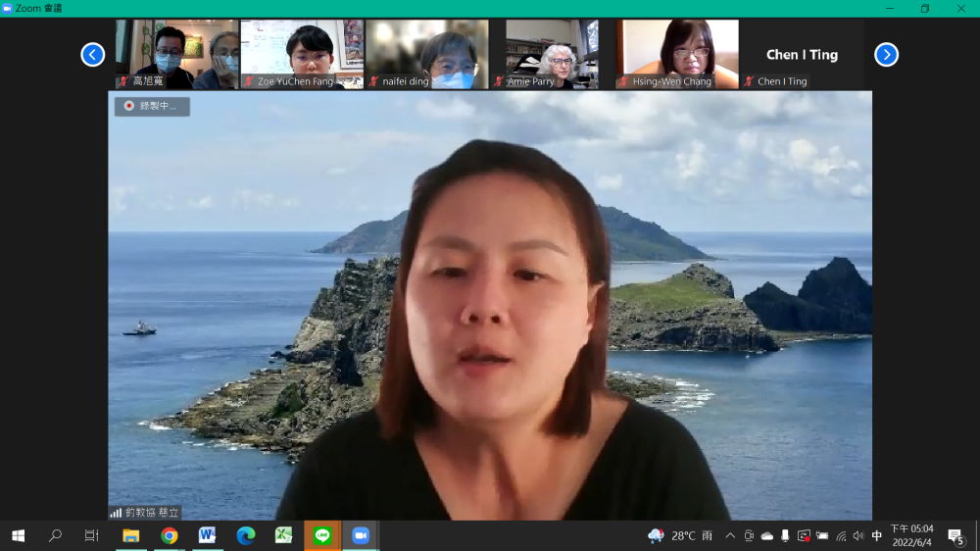Open the notification center with 5 alerts

(x=955, y=535)
